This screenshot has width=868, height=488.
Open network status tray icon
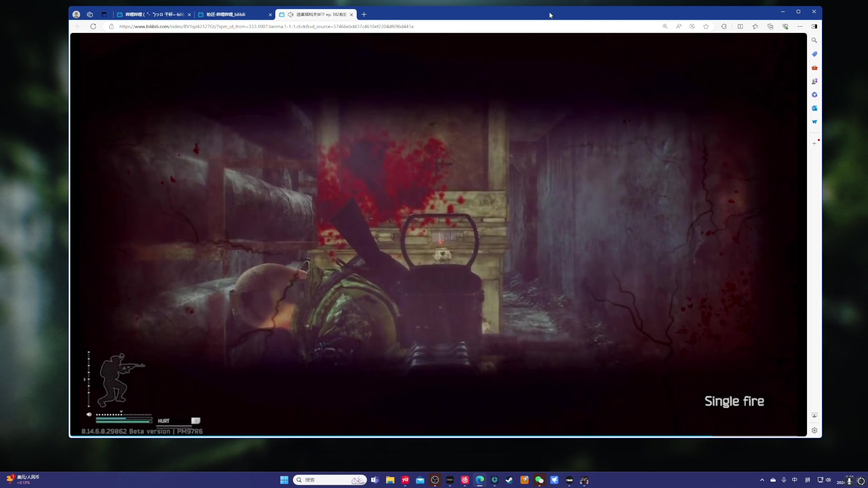(820, 480)
